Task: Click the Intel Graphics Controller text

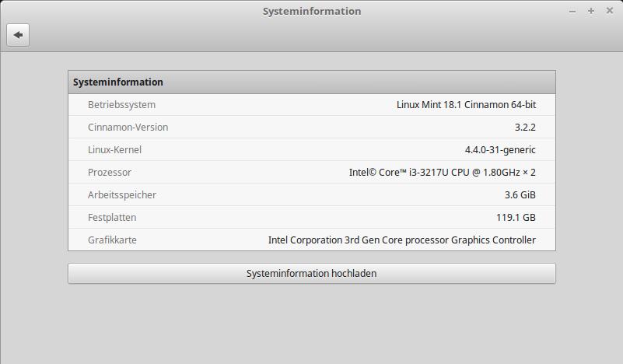Action: [x=401, y=240]
